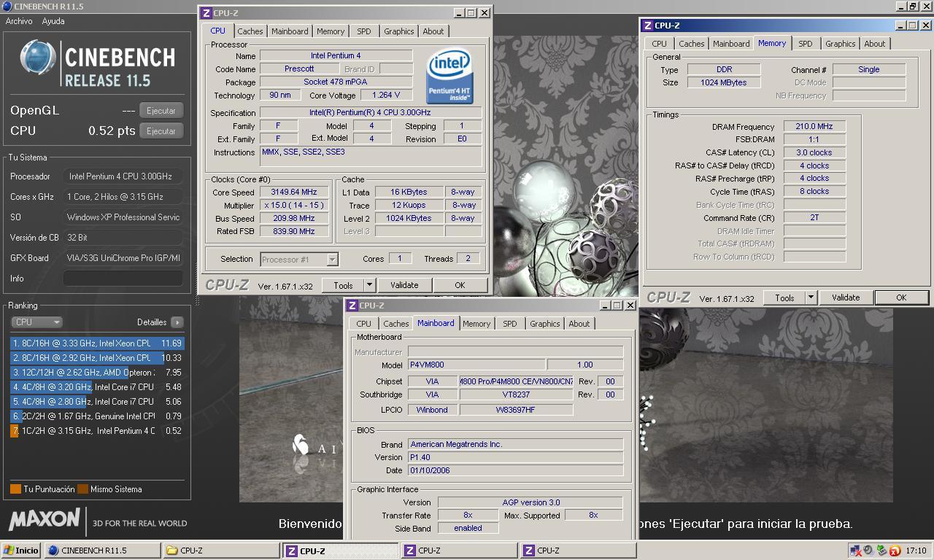Select the 4C/8H @ 2.80 GHz Core i7 row
This screenshot has width=934, height=560.
[97, 401]
